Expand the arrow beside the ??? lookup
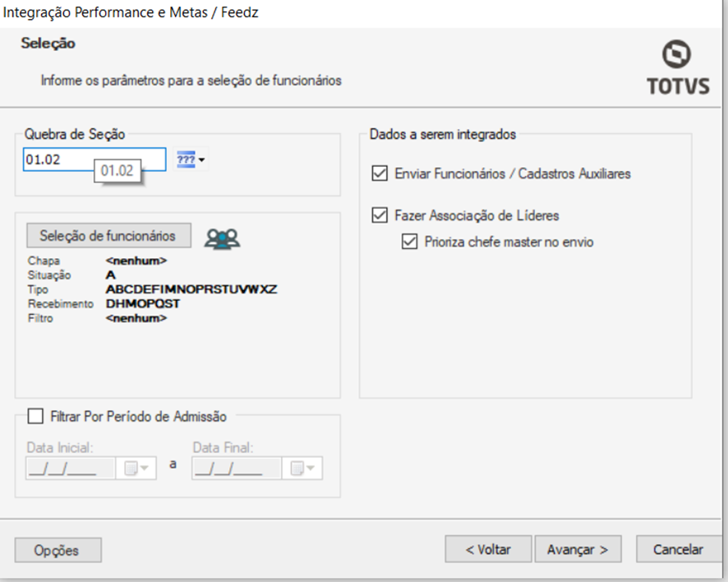 (x=201, y=159)
